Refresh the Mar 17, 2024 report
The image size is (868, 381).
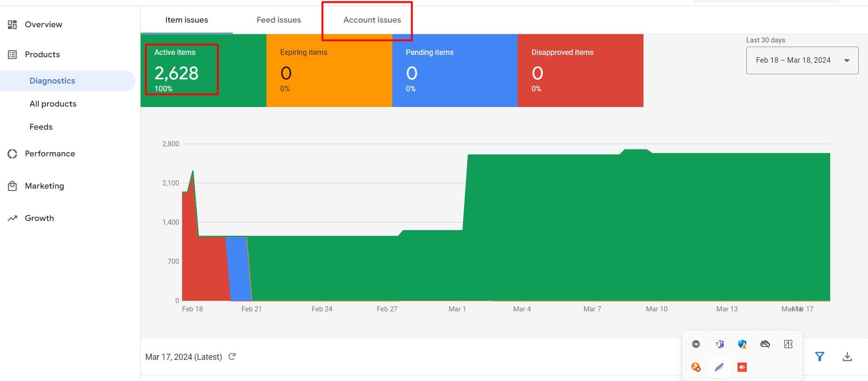232,356
